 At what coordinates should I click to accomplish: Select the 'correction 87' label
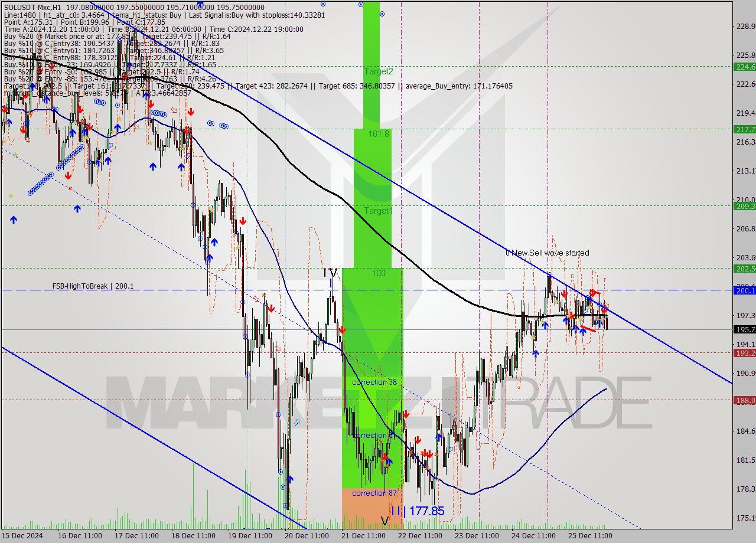(374, 493)
